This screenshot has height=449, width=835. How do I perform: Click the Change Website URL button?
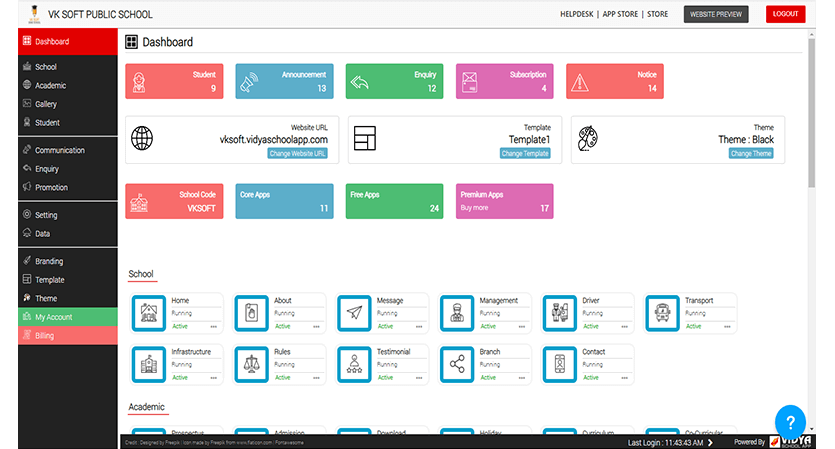tap(297, 153)
